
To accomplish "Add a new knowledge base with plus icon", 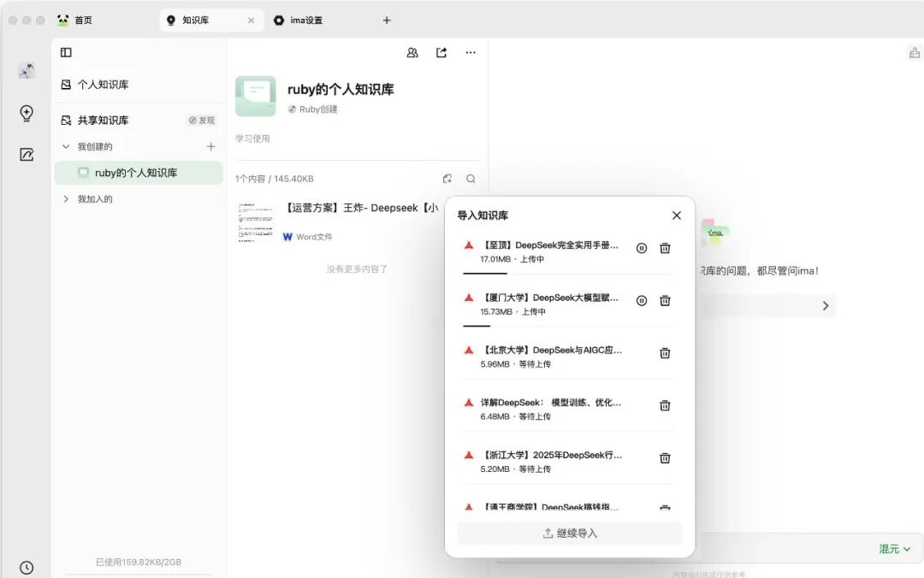I will click(x=211, y=146).
